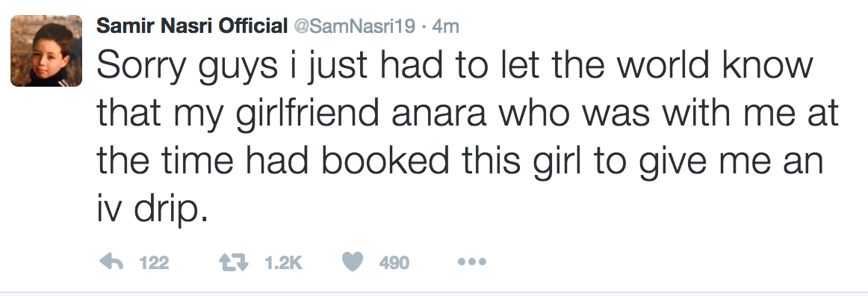
Task: Click the 1.2K retweets count
Action: point(284,262)
